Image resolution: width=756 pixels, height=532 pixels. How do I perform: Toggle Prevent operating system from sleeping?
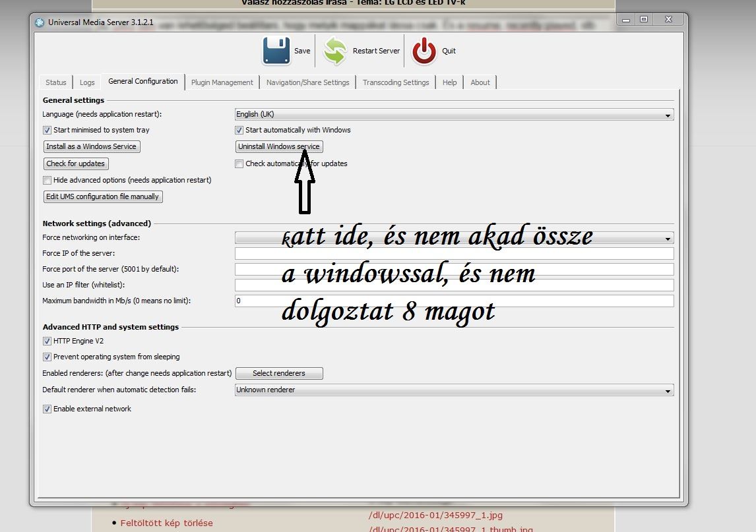tap(47, 357)
